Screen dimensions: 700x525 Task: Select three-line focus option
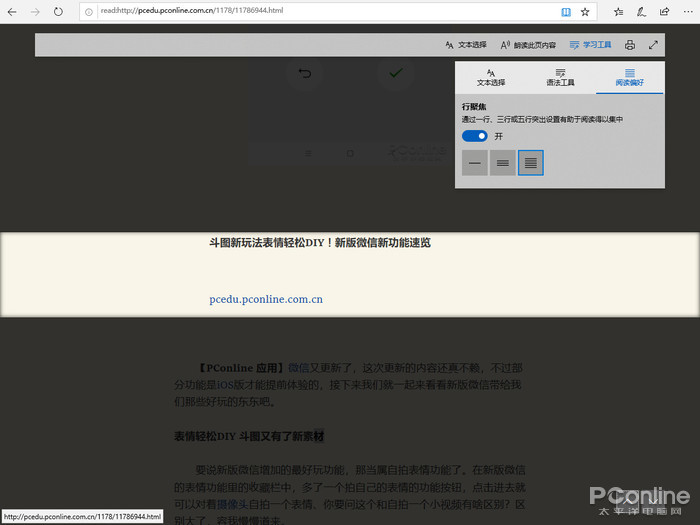point(503,163)
